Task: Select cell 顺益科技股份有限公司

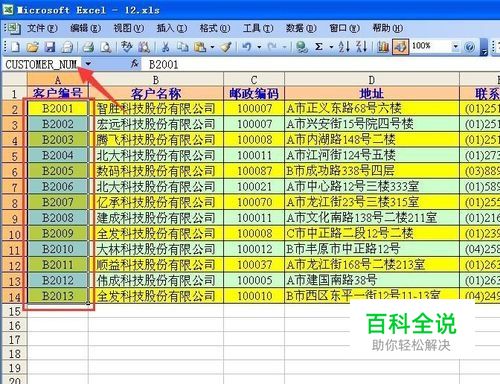Action: [156, 265]
